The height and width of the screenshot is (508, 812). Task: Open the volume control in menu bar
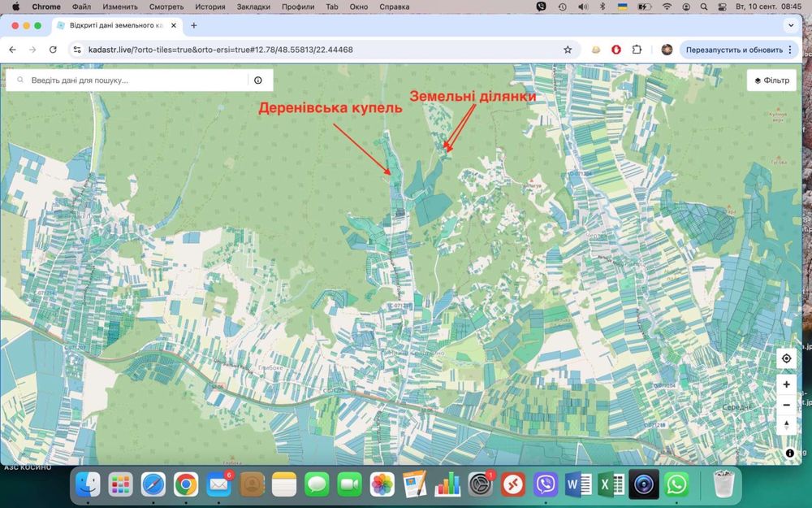[583, 7]
